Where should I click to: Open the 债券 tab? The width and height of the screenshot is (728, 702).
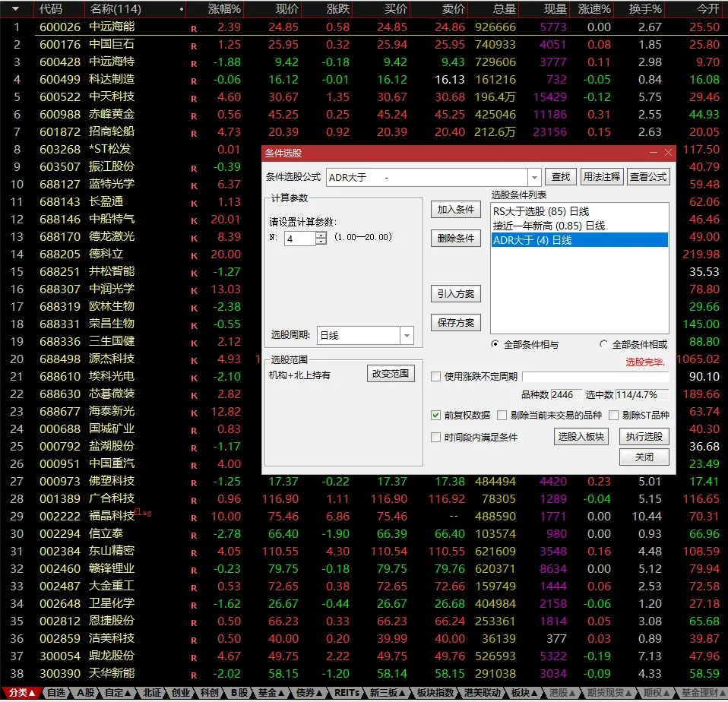[x=309, y=693]
